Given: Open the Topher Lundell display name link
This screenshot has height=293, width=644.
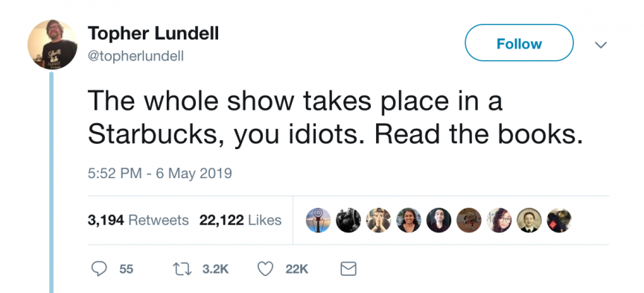Looking at the screenshot, I should (x=153, y=34).
